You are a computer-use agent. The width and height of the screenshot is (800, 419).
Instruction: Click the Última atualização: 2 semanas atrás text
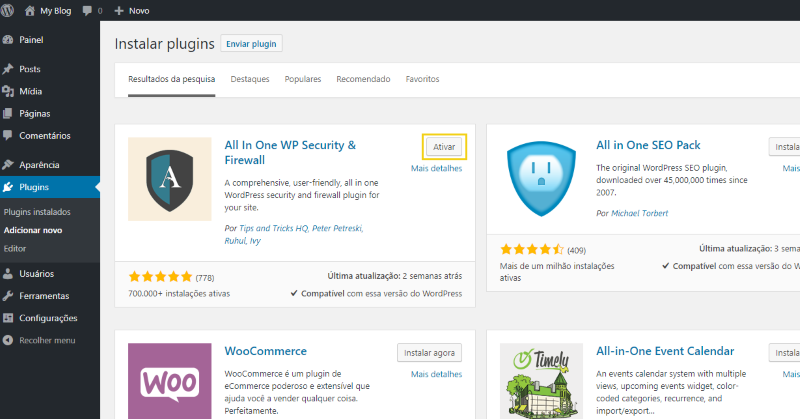tap(395, 276)
